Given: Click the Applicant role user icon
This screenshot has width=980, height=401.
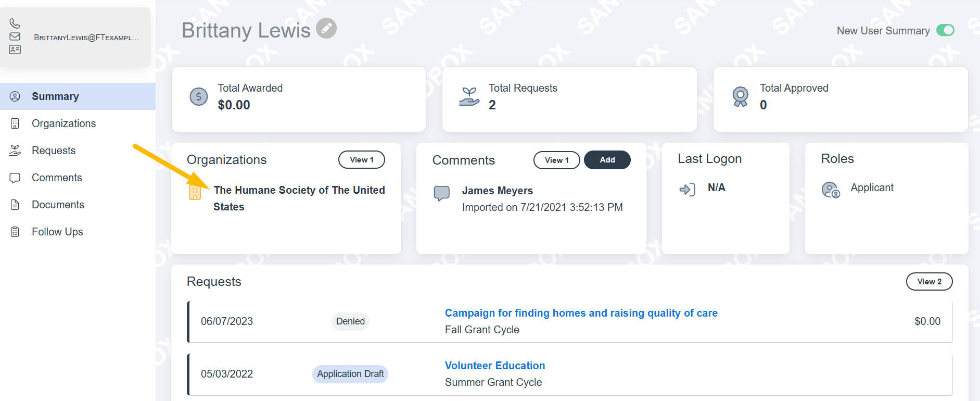Looking at the screenshot, I should click(x=831, y=190).
